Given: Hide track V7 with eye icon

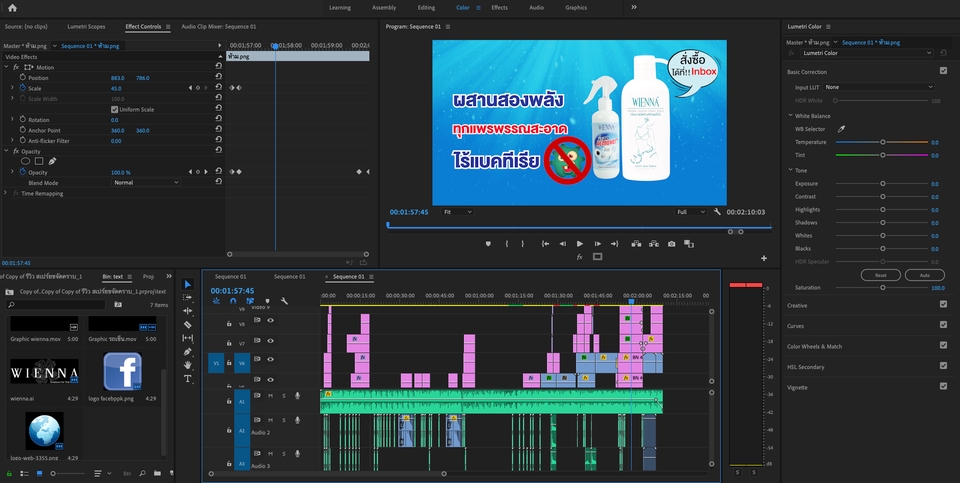Looking at the screenshot, I should click(271, 341).
